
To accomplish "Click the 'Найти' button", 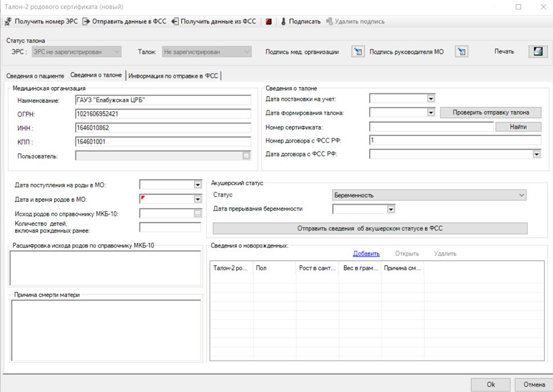I will coord(518,126).
